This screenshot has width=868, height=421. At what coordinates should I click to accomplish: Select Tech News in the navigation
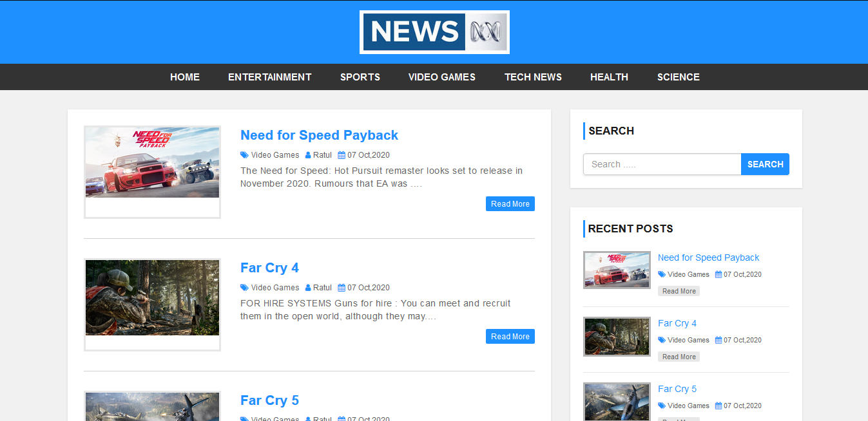[x=533, y=77]
